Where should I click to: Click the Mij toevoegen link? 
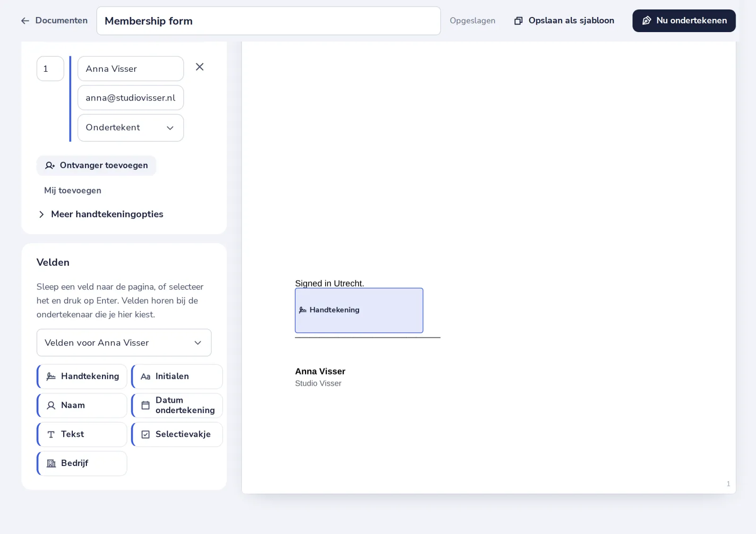click(73, 190)
